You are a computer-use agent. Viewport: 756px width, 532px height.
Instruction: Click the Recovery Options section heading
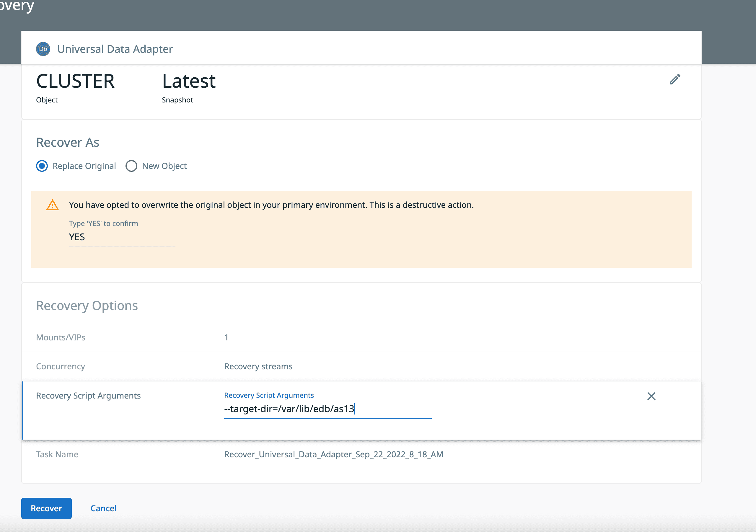point(87,305)
